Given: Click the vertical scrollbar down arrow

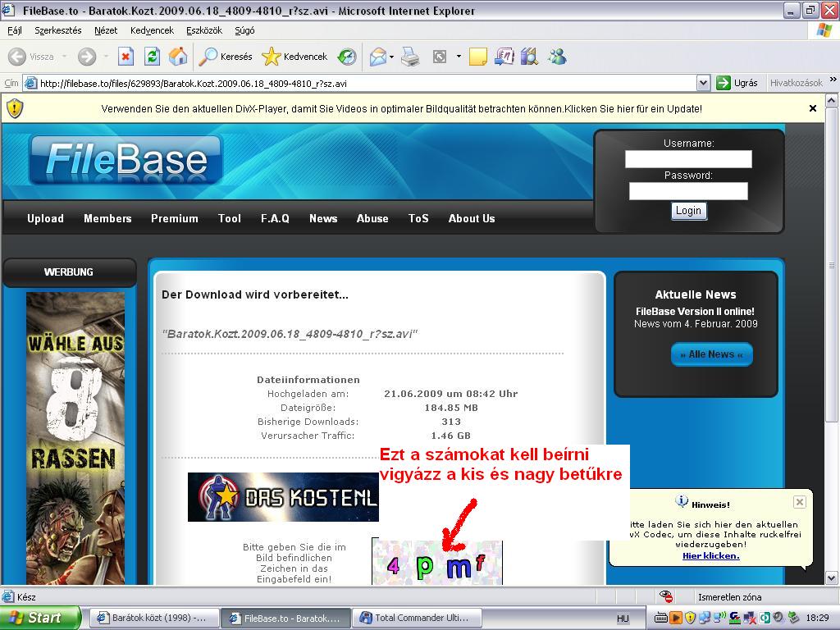Looking at the screenshot, I should 832,578.
